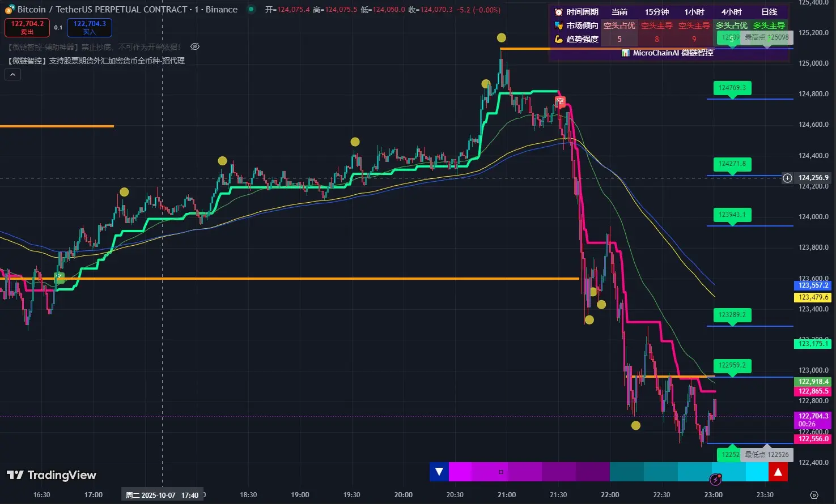Click the green 122,918.4 price axis tag

tap(813, 382)
